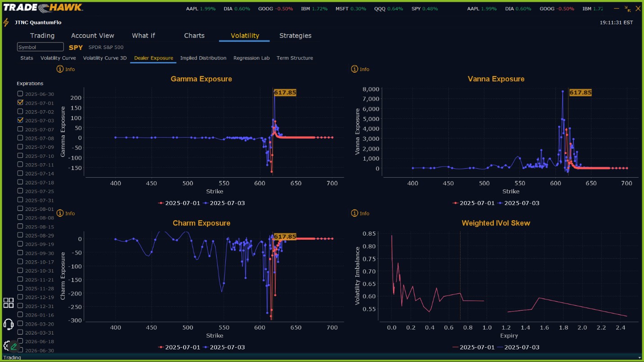Open the four-square layout grid icon
Image resolution: width=644 pixels, height=362 pixels.
pos(9,303)
